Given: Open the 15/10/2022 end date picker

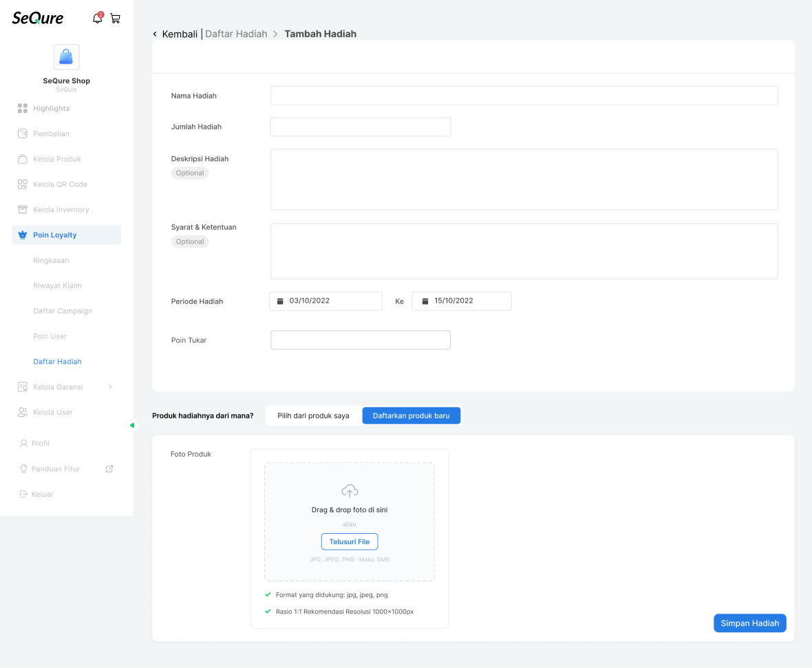Looking at the screenshot, I should (x=462, y=301).
